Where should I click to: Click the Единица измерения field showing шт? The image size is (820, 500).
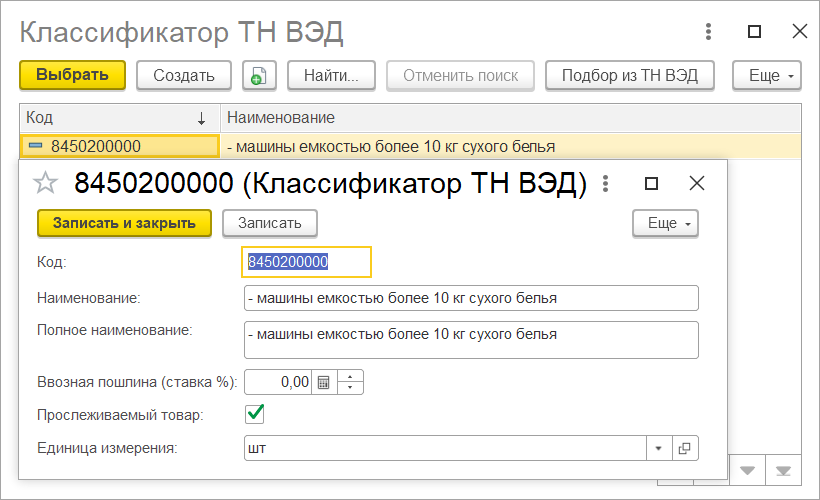(x=445, y=448)
